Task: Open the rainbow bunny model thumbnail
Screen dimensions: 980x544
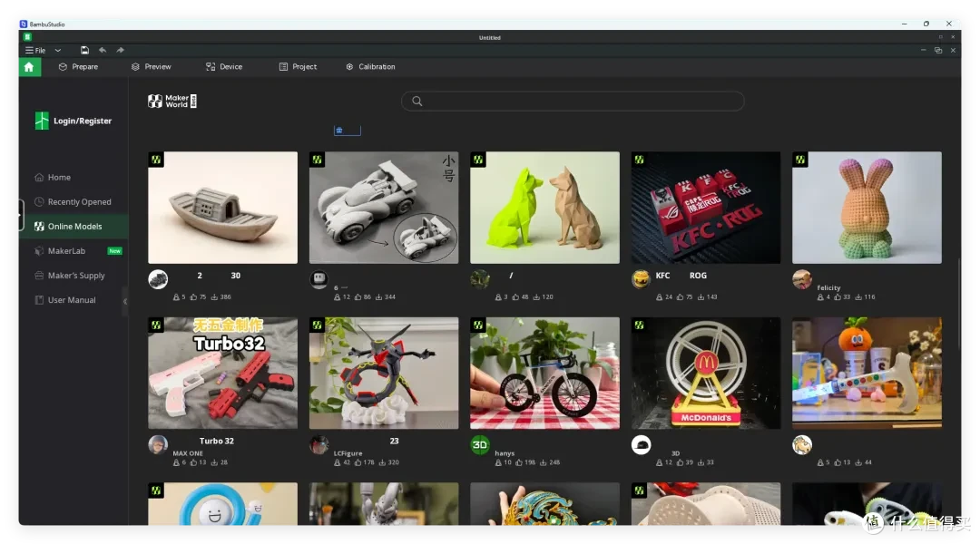Action: [867, 208]
